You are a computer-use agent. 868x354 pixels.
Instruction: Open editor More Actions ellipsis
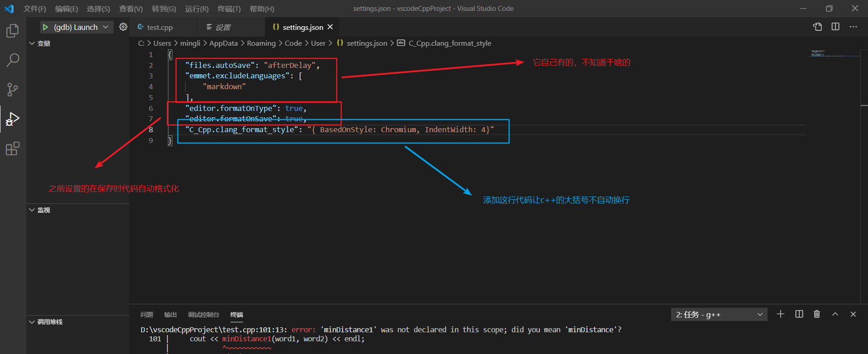(853, 27)
